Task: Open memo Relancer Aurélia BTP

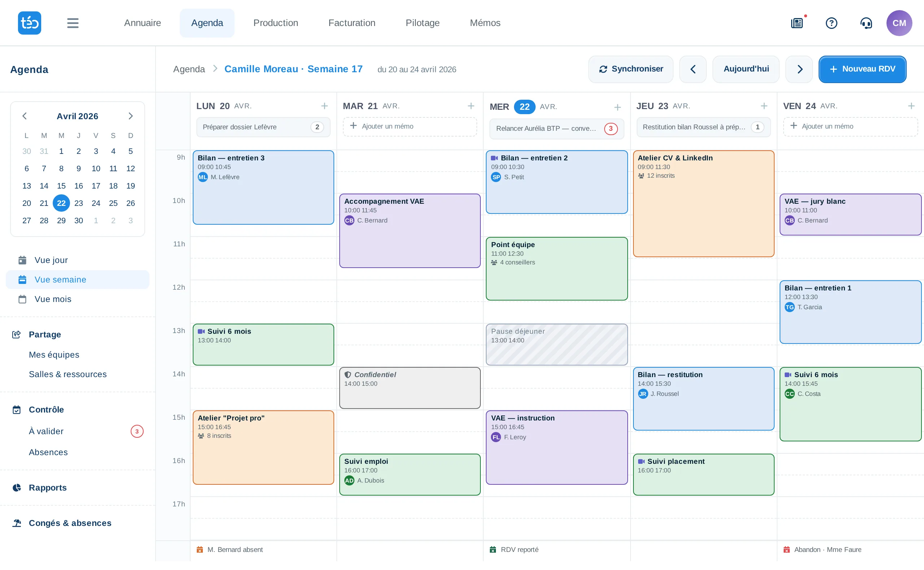Action: [557, 129]
